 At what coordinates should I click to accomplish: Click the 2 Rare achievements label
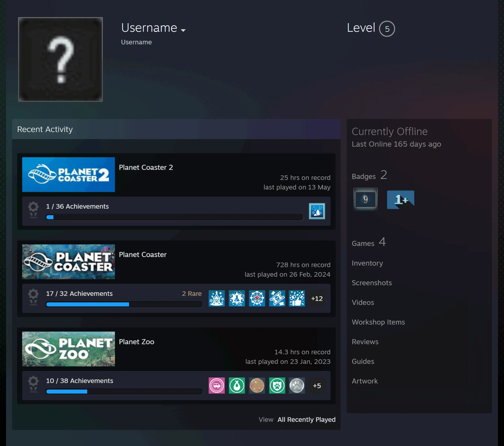pos(192,293)
